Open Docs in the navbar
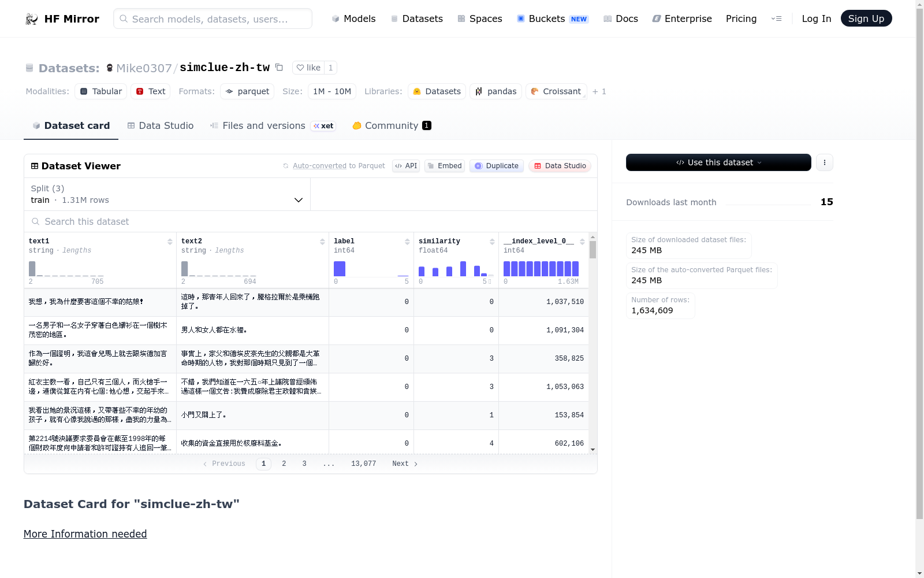Image resolution: width=924 pixels, height=578 pixels. [621, 18]
